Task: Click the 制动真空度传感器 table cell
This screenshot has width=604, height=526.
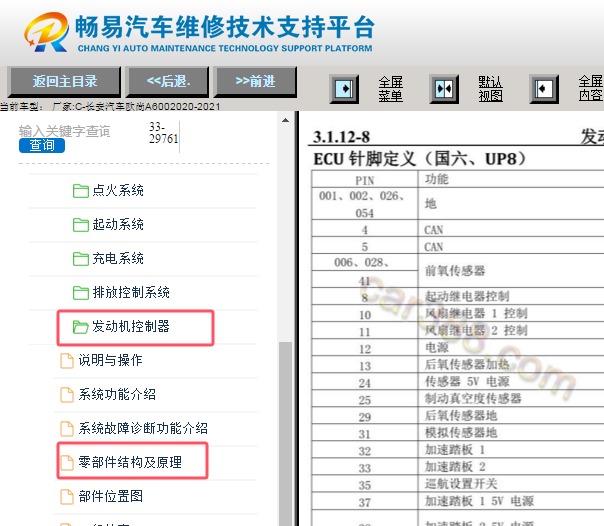Action: coord(473,398)
